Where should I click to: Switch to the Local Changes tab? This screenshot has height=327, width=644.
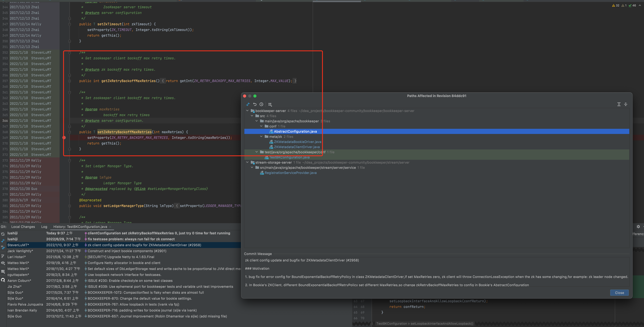23,227
